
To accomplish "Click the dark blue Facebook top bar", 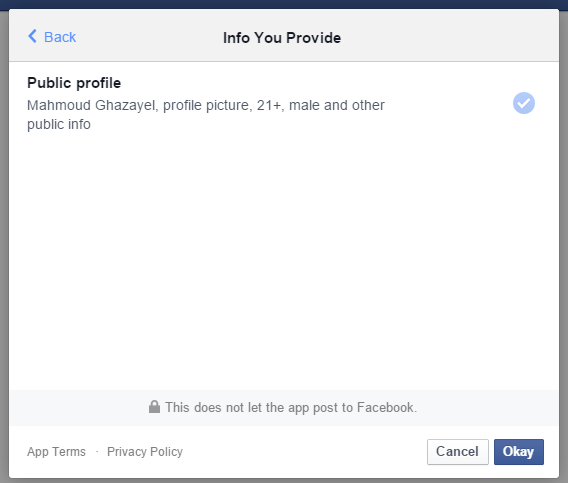I will tap(284, 4).
